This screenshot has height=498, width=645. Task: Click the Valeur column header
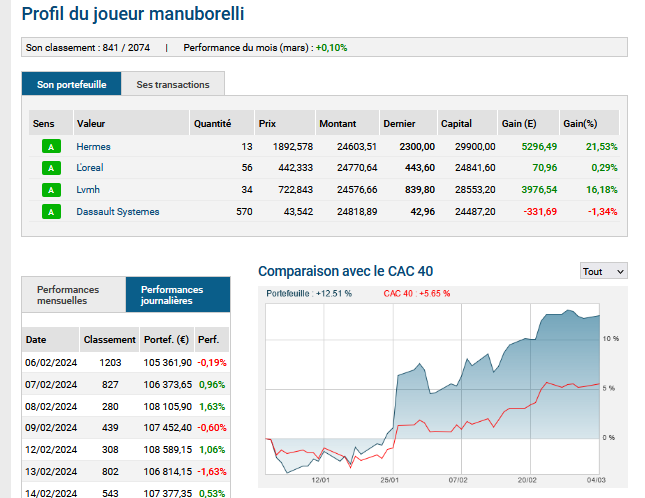(131, 123)
